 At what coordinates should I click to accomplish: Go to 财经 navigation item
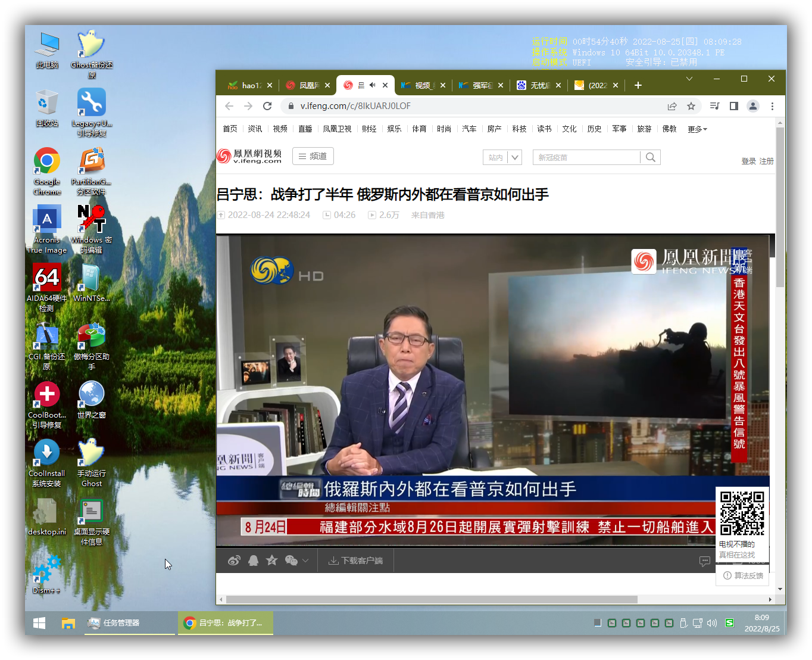[369, 129]
